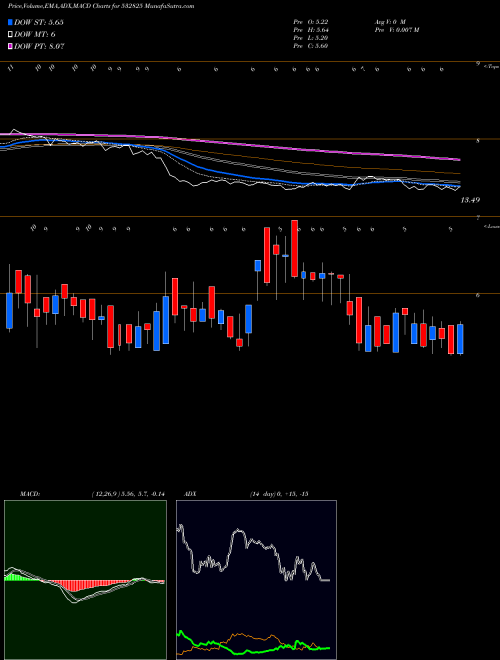Screen dimensions: 500x660
Task: Click the 'Avg V: 0 M' volume text
Action: coord(389,21)
